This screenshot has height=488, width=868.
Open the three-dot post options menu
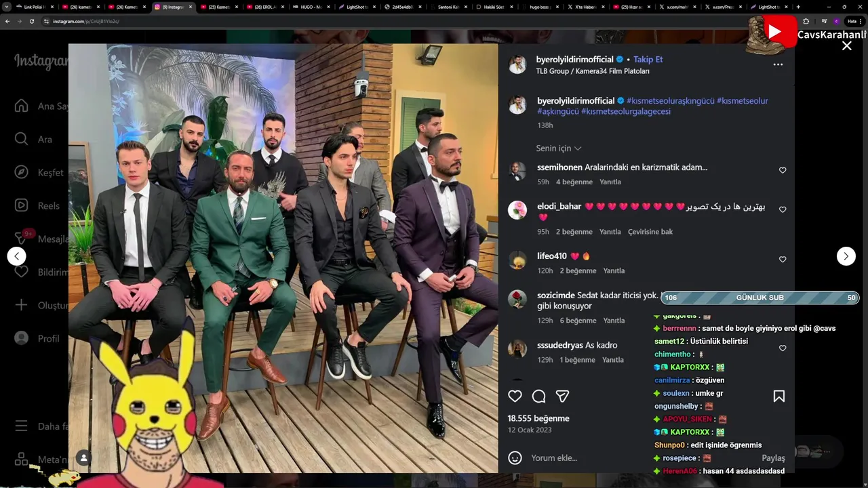pyautogui.click(x=778, y=64)
